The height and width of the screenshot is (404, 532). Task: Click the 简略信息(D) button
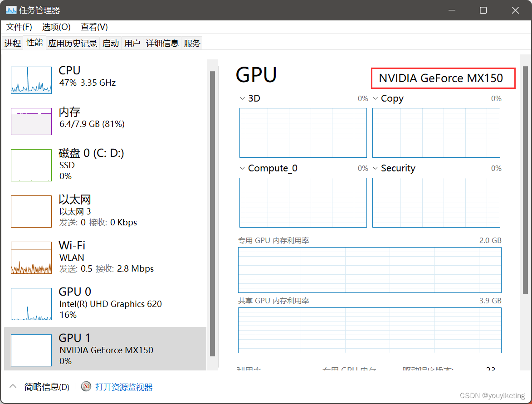point(47,387)
